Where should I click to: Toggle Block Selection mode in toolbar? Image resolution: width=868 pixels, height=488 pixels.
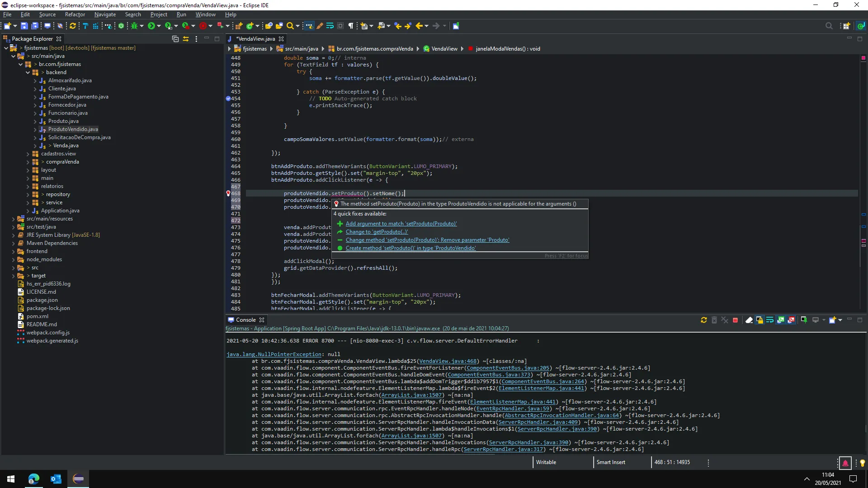click(x=340, y=26)
